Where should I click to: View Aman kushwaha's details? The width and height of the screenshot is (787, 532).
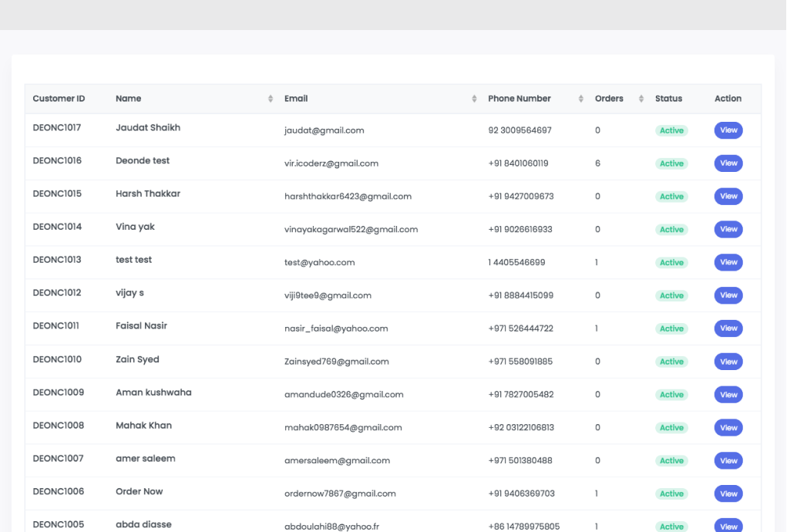tap(728, 395)
